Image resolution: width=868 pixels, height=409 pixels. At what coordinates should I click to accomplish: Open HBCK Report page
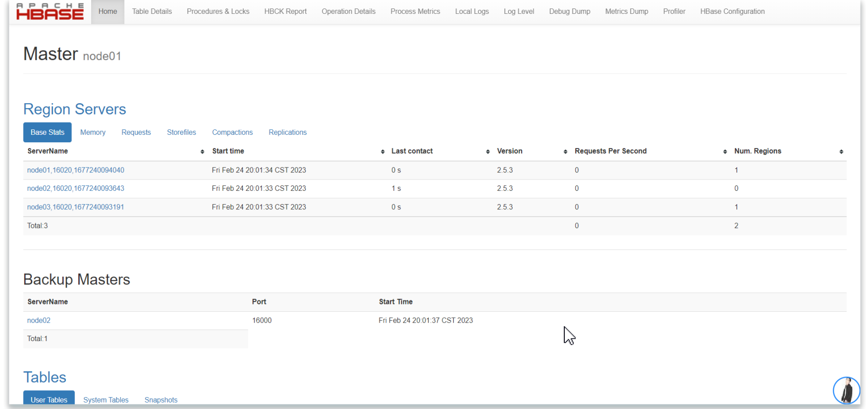click(x=285, y=11)
